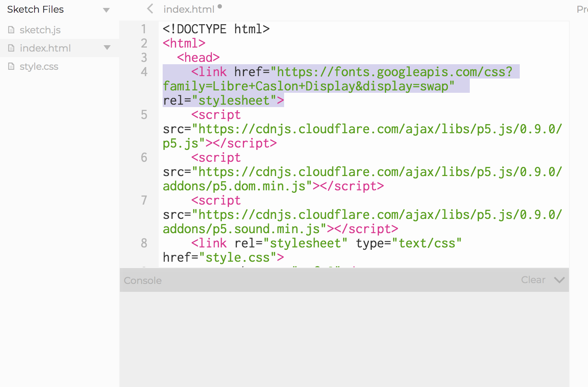
Task: Click the rel="stylesheet" text on line 4
Action: [x=220, y=100]
